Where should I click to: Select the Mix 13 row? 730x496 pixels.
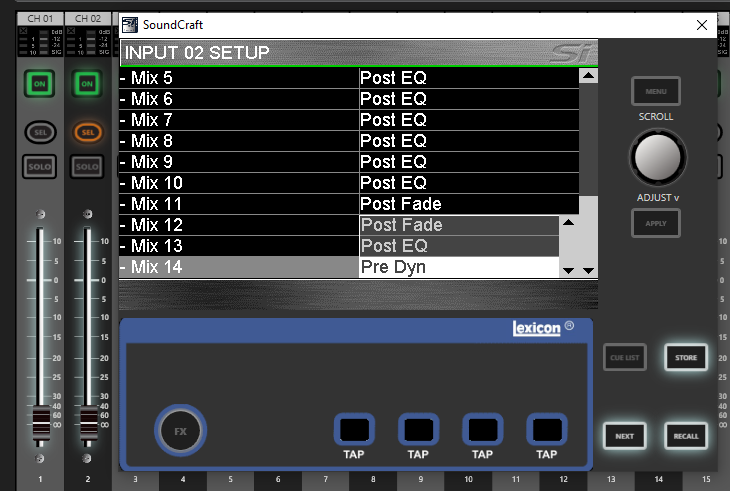point(239,246)
